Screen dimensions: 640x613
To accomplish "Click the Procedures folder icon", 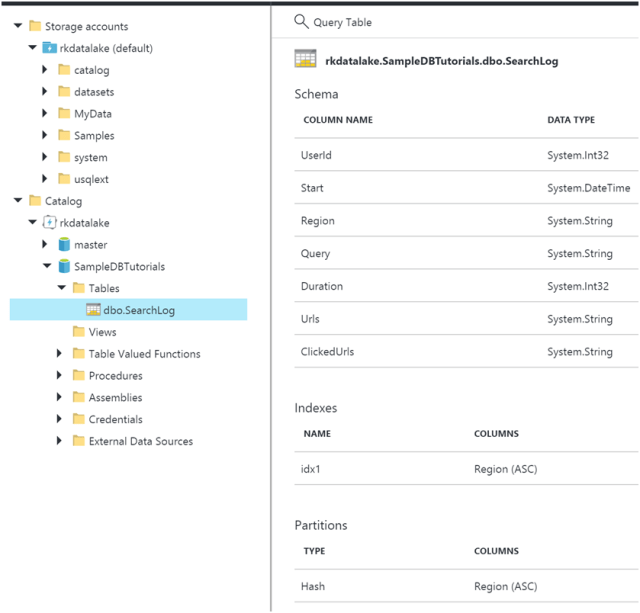I will pos(79,375).
